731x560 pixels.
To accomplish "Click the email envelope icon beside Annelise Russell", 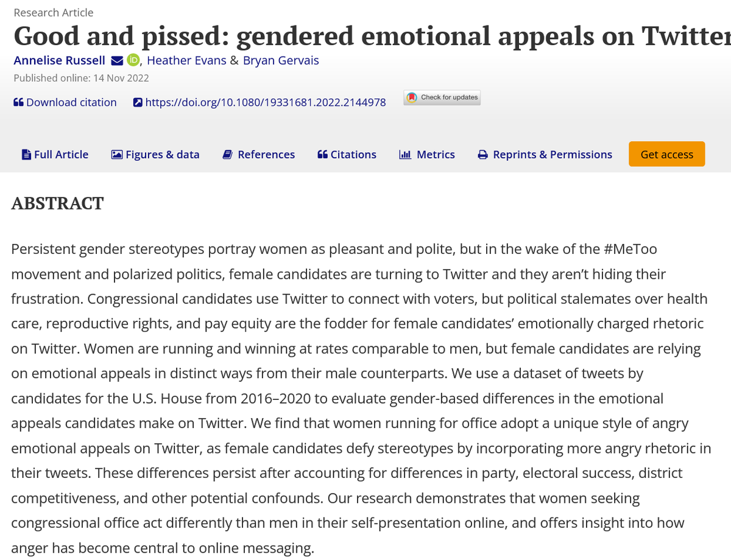I will tap(117, 60).
